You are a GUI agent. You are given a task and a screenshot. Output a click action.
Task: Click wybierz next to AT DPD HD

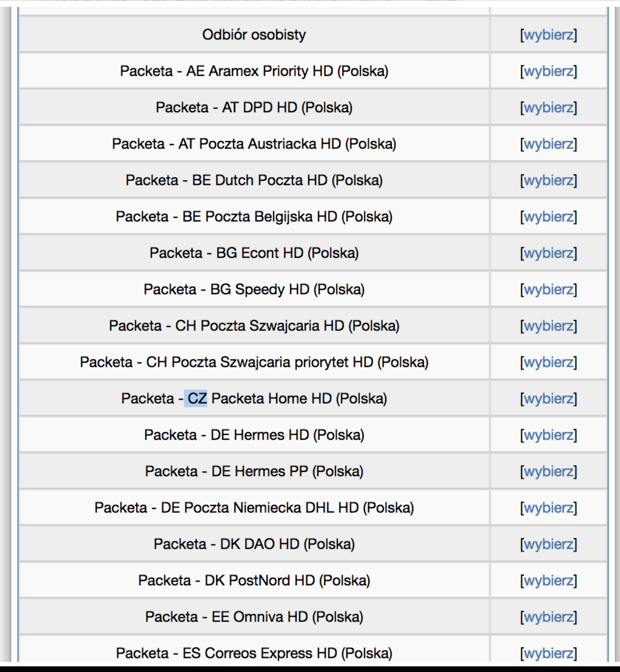(x=549, y=108)
